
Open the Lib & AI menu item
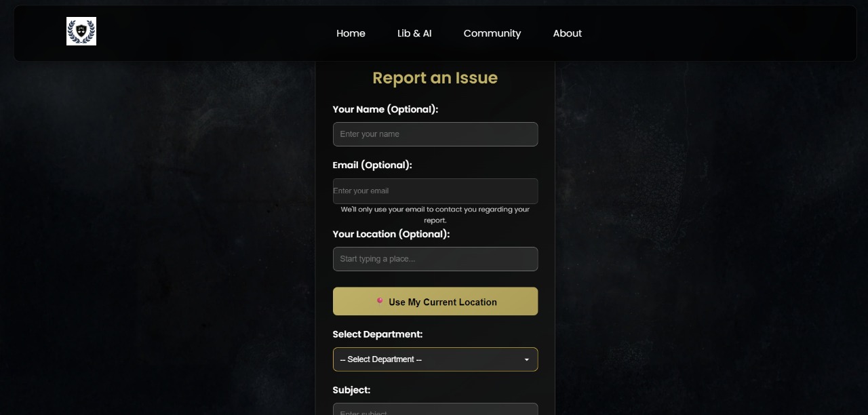coord(414,33)
